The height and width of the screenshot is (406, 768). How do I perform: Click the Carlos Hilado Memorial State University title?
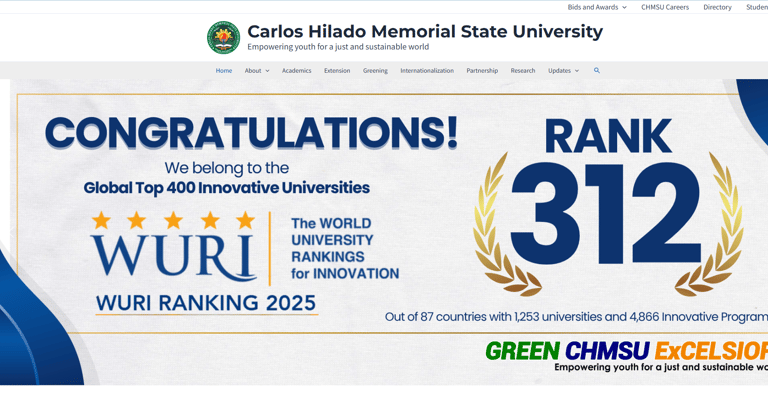point(425,31)
